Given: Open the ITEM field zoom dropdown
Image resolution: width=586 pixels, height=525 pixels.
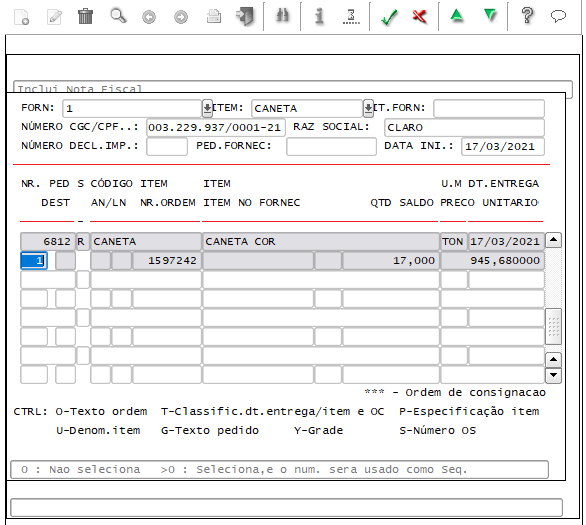Looking at the screenshot, I should coord(368,108).
